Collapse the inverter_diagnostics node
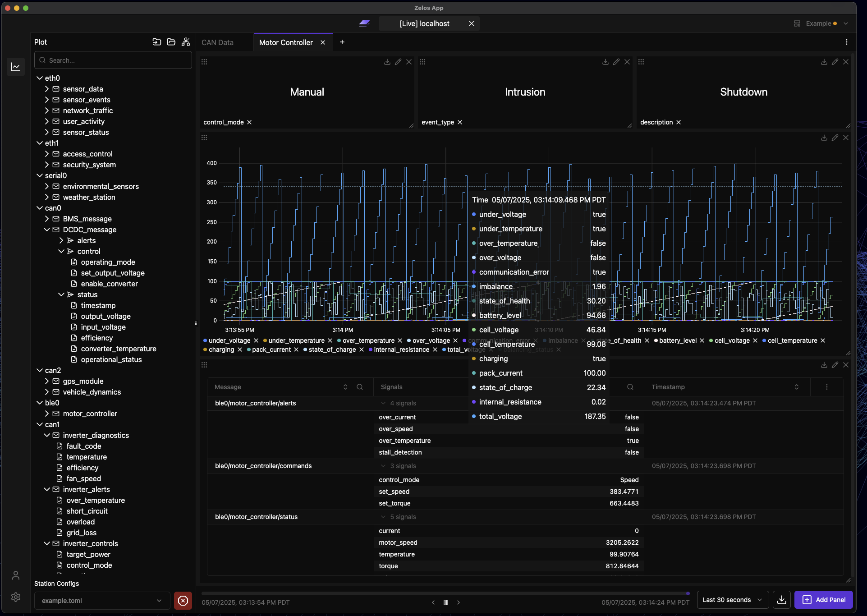 (47, 435)
